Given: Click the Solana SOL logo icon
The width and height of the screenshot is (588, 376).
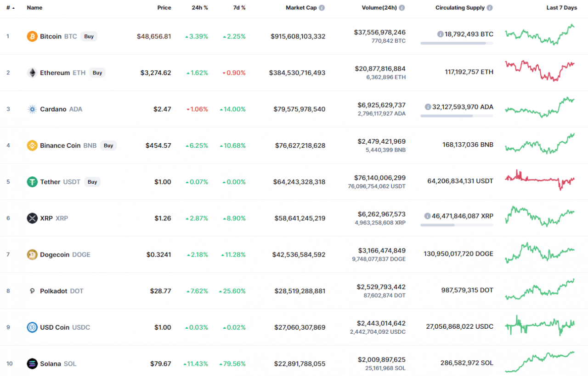Looking at the screenshot, I should click(32, 364).
